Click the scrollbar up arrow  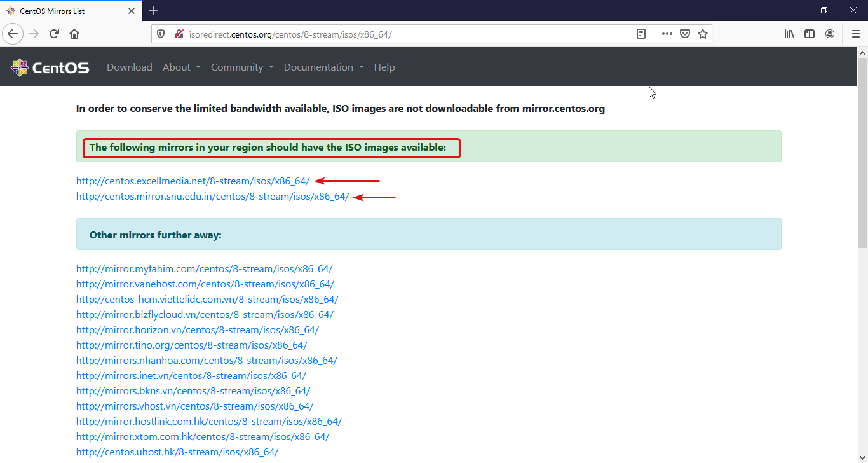coord(862,52)
